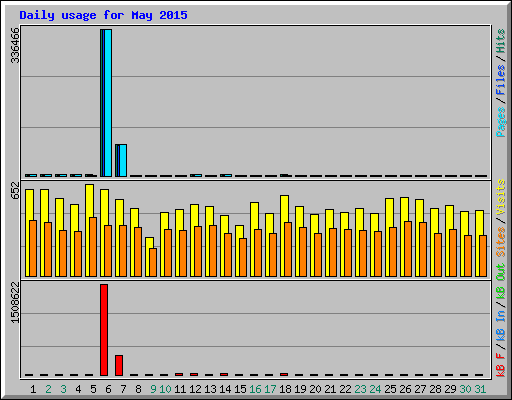
Task: Click day label 9 on the x-axis
Action: coord(153,389)
